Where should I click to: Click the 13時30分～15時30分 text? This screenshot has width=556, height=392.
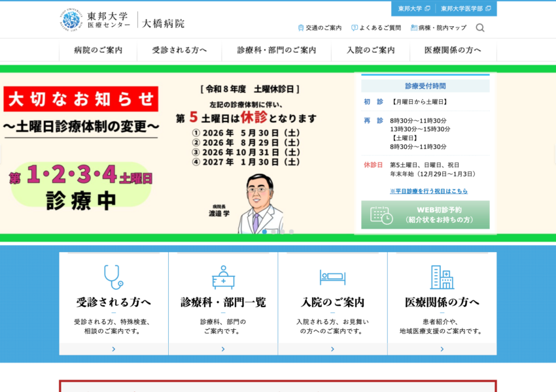click(420, 129)
